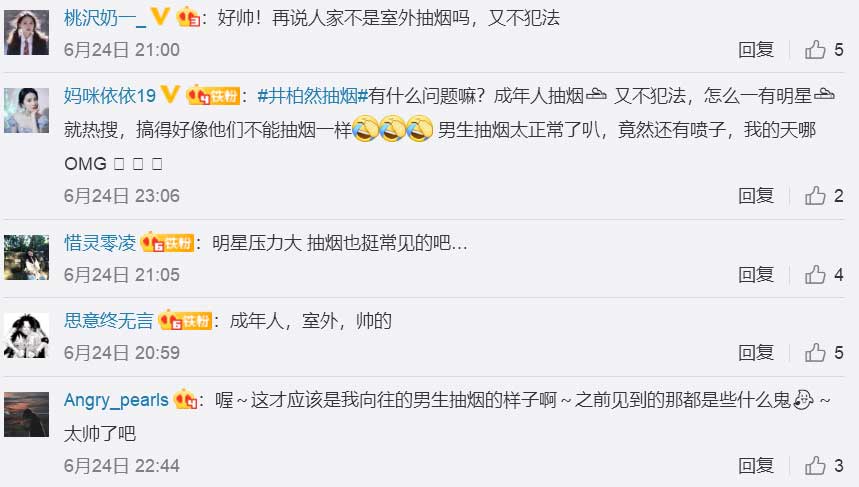Reply to Angry_pearls' comment
The height and width of the screenshot is (487, 859).
[x=756, y=466]
